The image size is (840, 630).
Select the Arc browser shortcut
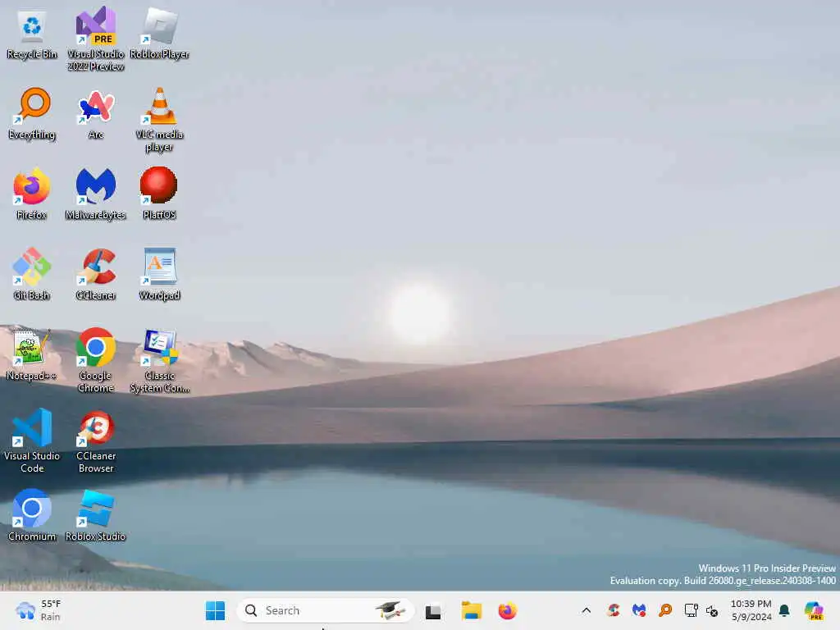96,114
